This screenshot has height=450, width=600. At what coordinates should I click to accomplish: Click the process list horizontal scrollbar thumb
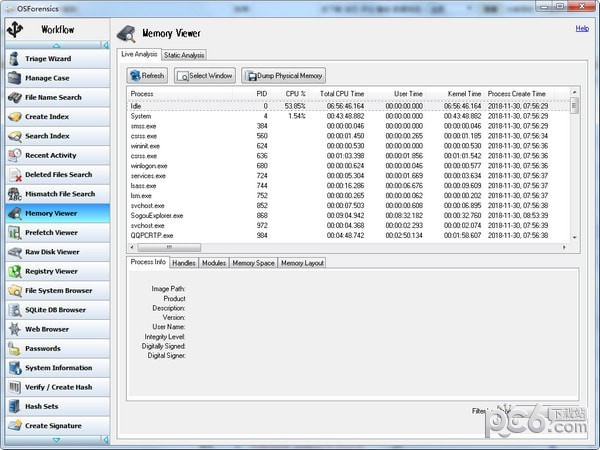(169, 247)
